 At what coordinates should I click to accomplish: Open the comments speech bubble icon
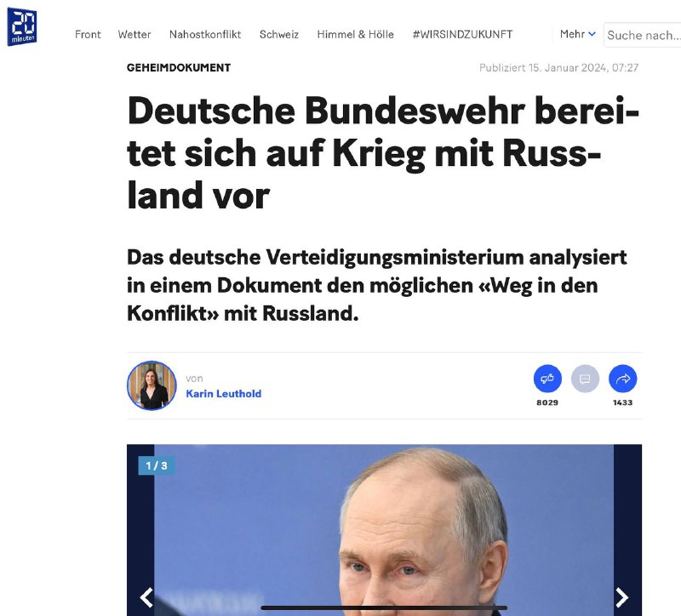coord(585,379)
